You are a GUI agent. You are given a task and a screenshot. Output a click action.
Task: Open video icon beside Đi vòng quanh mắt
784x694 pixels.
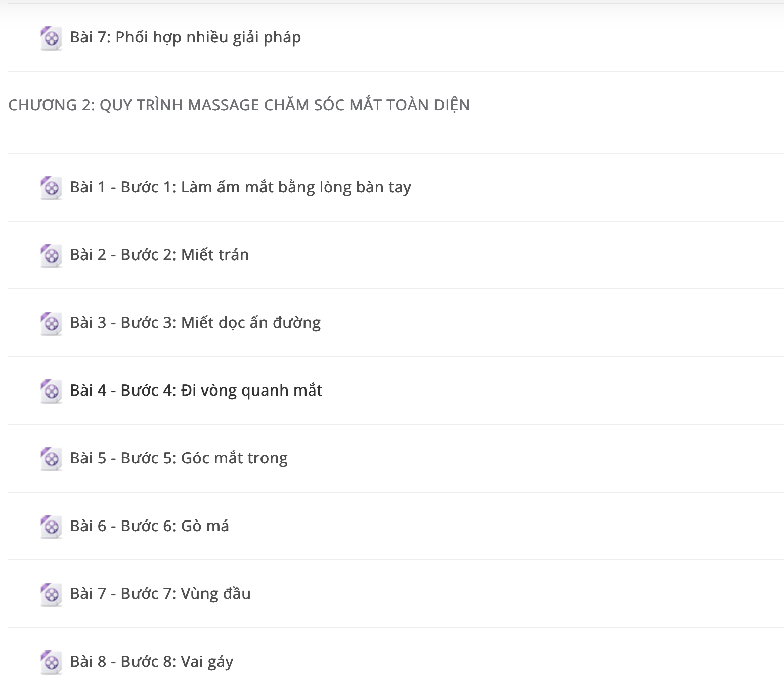pyautogui.click(x=51, y=391)
